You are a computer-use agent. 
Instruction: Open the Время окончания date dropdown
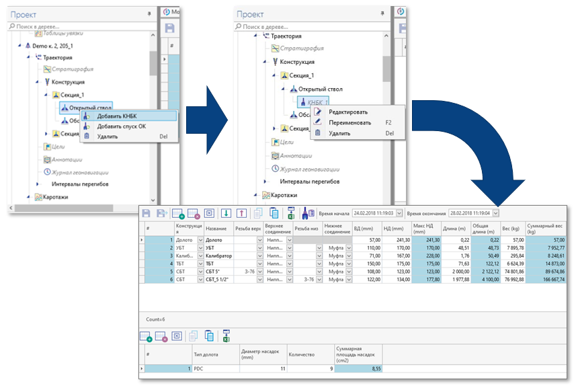[496, 213]
